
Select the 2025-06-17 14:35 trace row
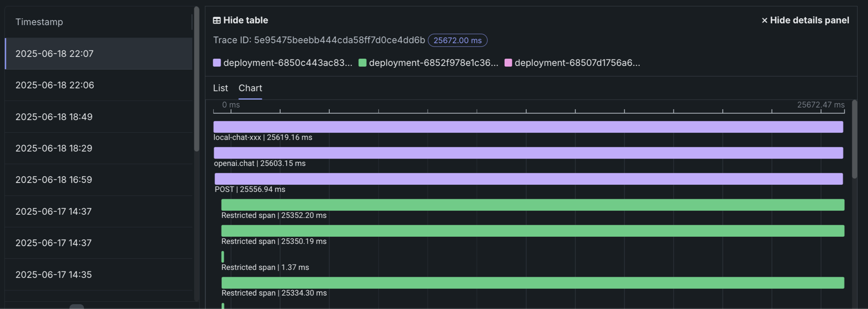point(99,274)
